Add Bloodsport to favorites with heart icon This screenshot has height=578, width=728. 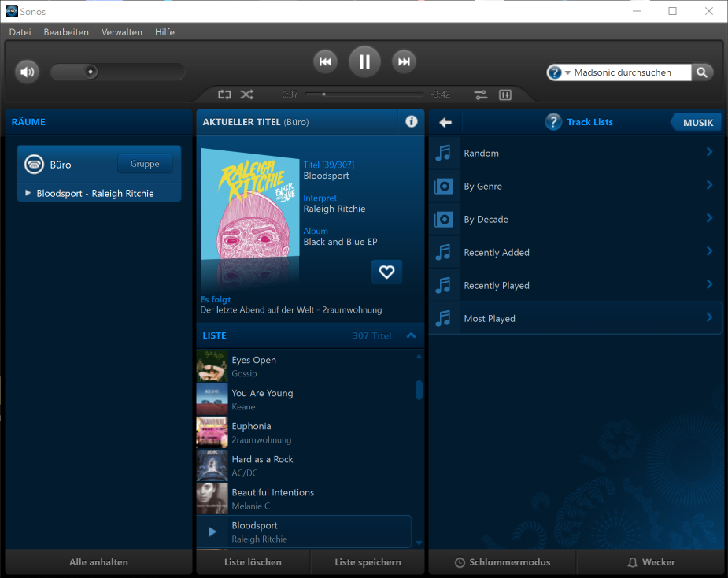386,272
